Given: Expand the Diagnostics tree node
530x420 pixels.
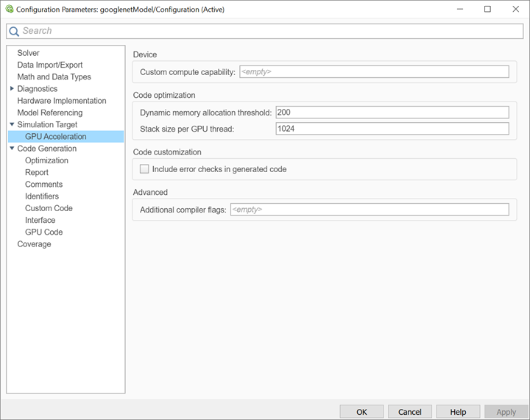Looking at the screenshot, I should click(x=12, y=89).
